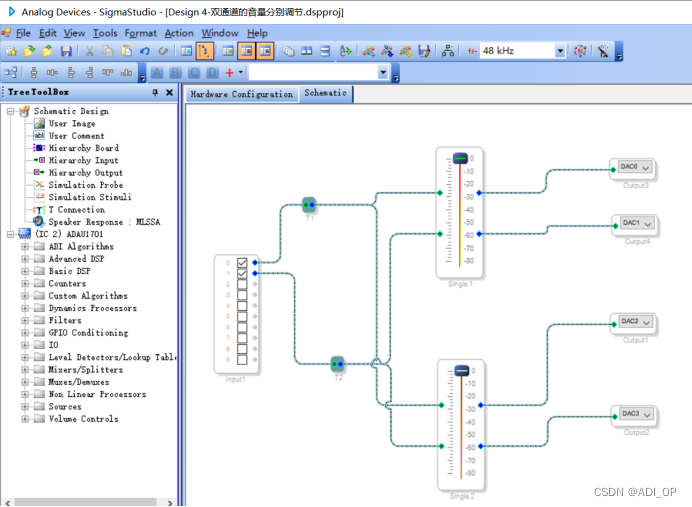Click the Copy icon in toolbar

(108, 51)
